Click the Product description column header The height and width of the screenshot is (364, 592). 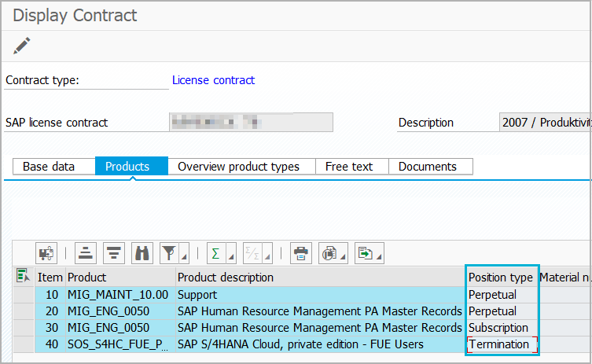pos(320,278)
